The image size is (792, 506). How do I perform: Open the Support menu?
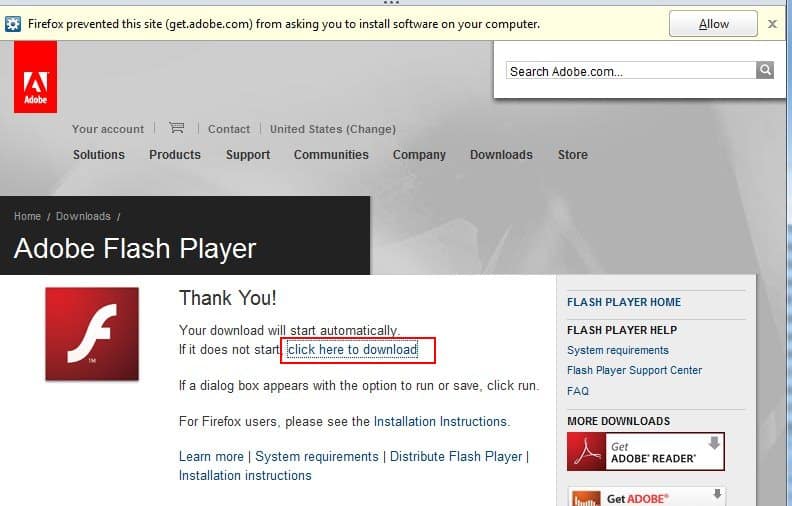point(248,155)
